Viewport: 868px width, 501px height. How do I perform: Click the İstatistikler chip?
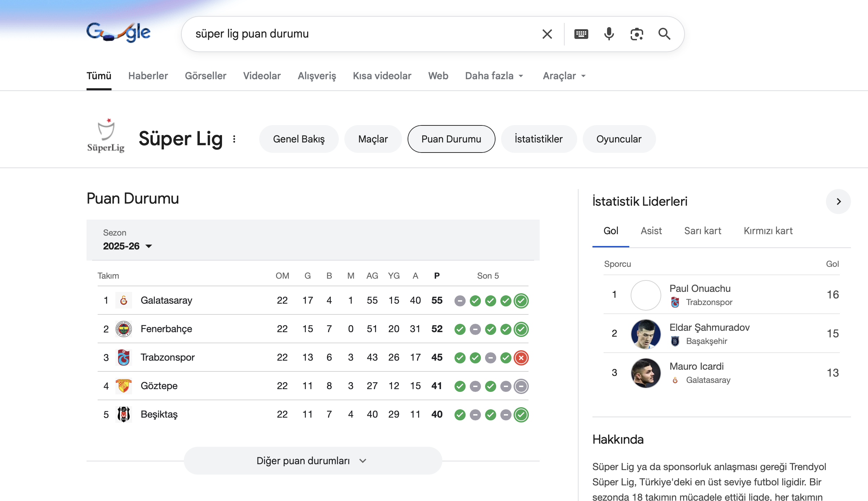tap(539, 139)
